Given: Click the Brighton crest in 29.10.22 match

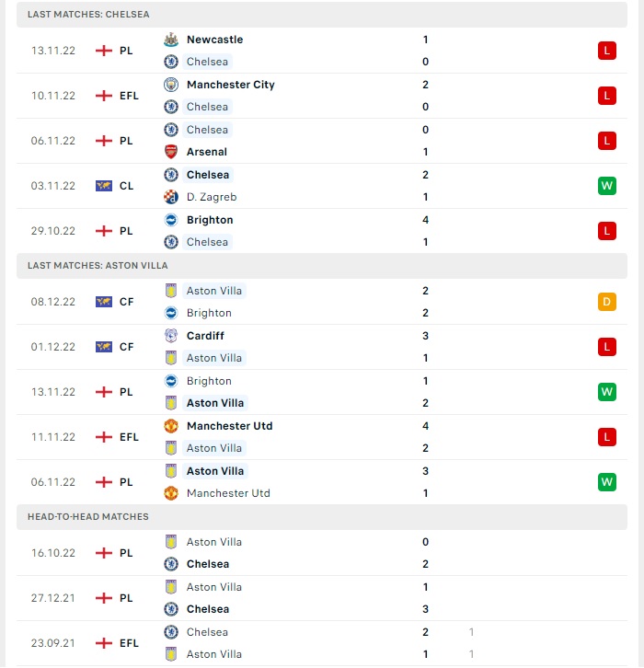Looking at the screenshot, I should pos(171,220).
